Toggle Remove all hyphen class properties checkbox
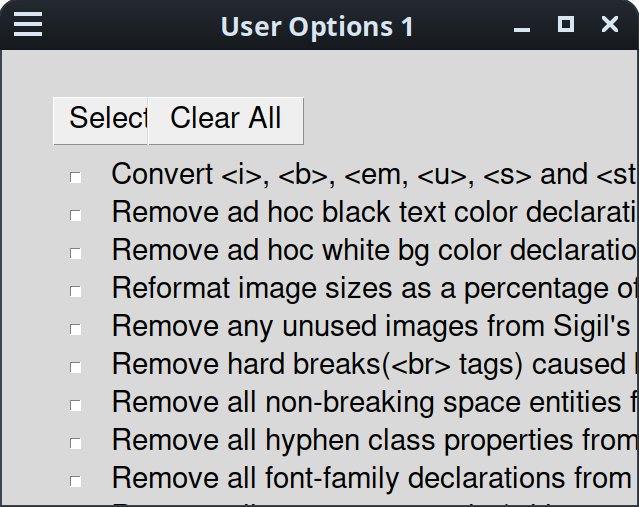Viewport: 639px width, 507px height. [x=76, y=443]
